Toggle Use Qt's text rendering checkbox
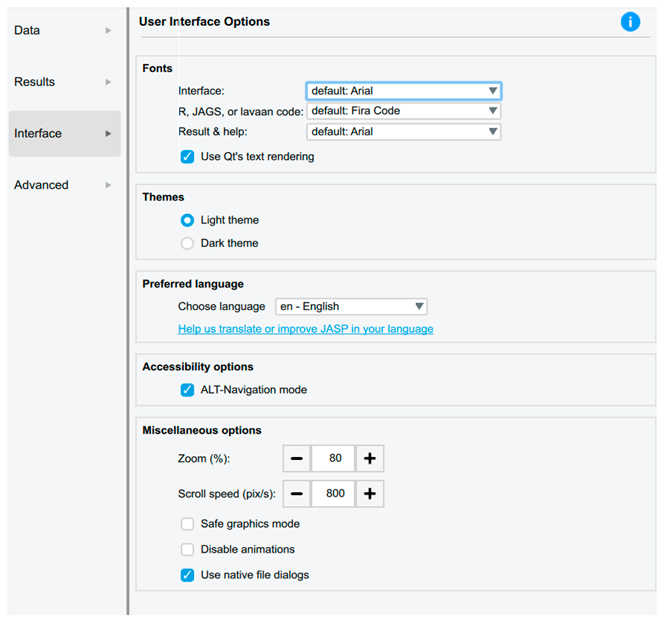666x625 pixels. click(187, 156)
